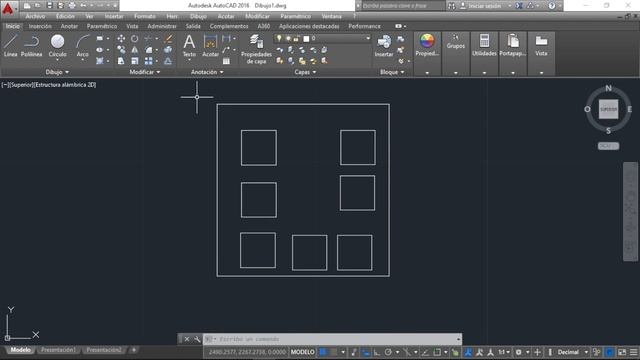The image size is (640, 360).
Task: Click the Save icon in quick access toolbar
Action: click(x=49, y=5)
